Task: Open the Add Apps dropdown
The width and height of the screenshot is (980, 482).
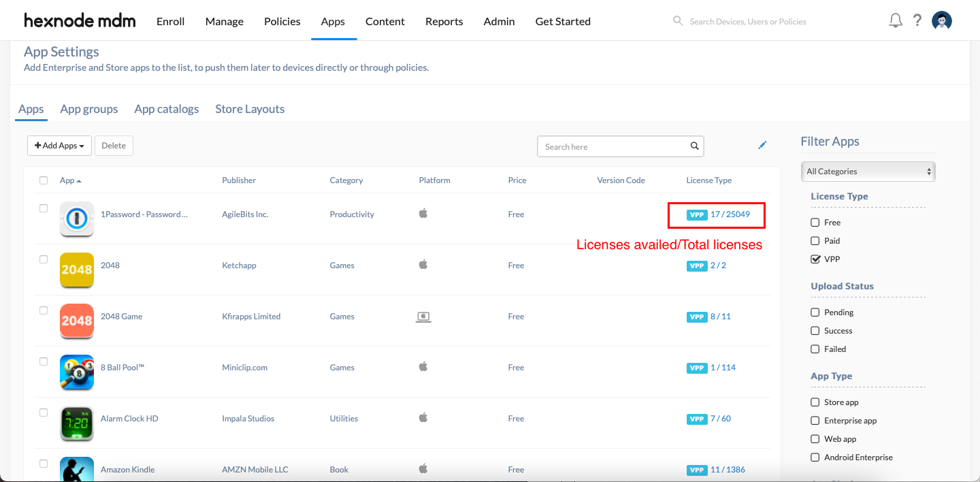Action: point(59,146)
